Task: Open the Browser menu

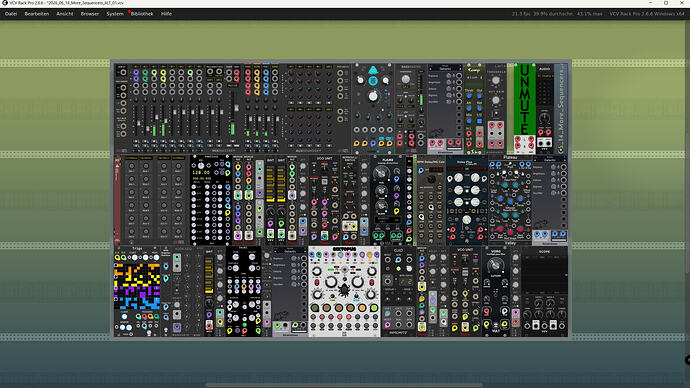Action: [x=90, y=14]
